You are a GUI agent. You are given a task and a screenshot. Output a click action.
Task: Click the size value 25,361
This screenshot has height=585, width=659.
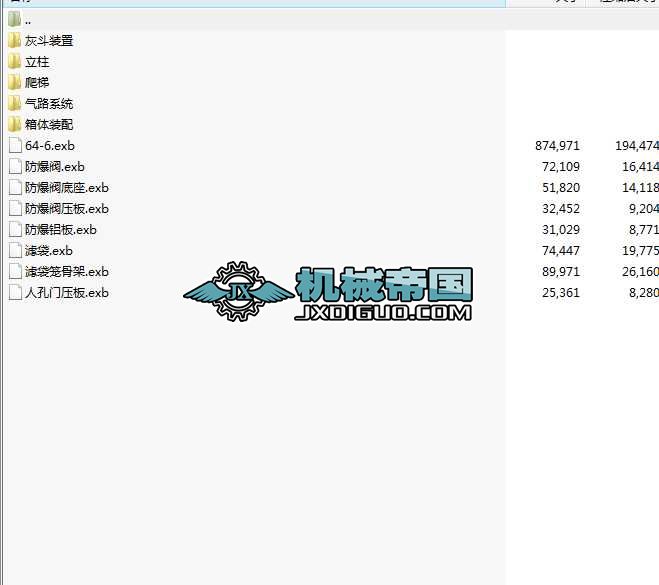point(561,293)
